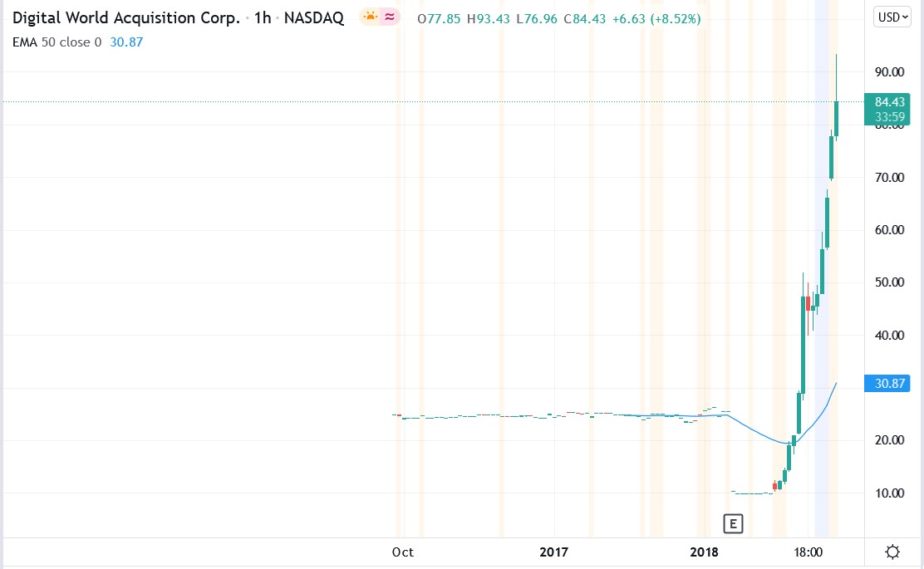Select the E earnings marker on the timeline

coord(732,523)
